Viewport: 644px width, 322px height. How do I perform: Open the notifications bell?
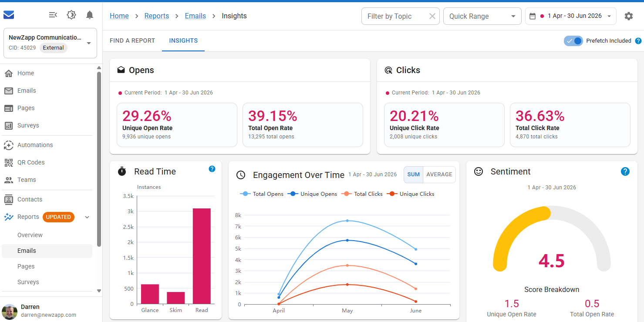[90, 15]
